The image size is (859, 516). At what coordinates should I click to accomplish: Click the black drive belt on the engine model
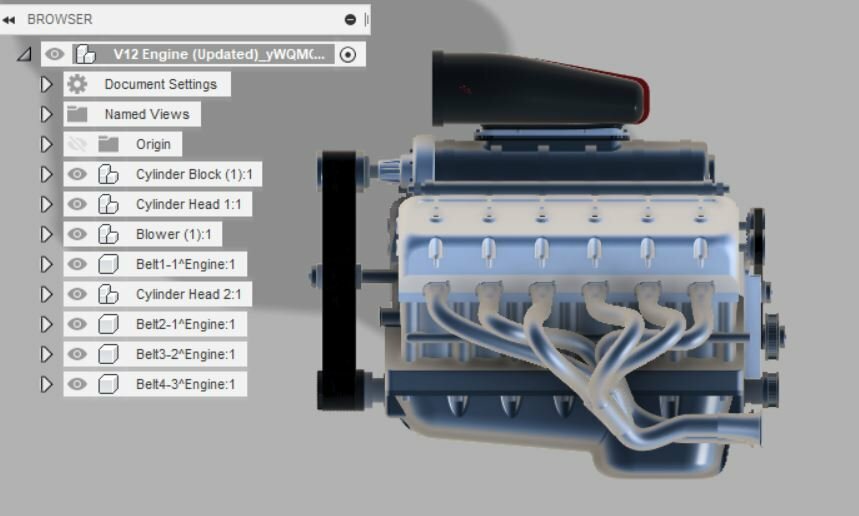(x=339, y=279)
